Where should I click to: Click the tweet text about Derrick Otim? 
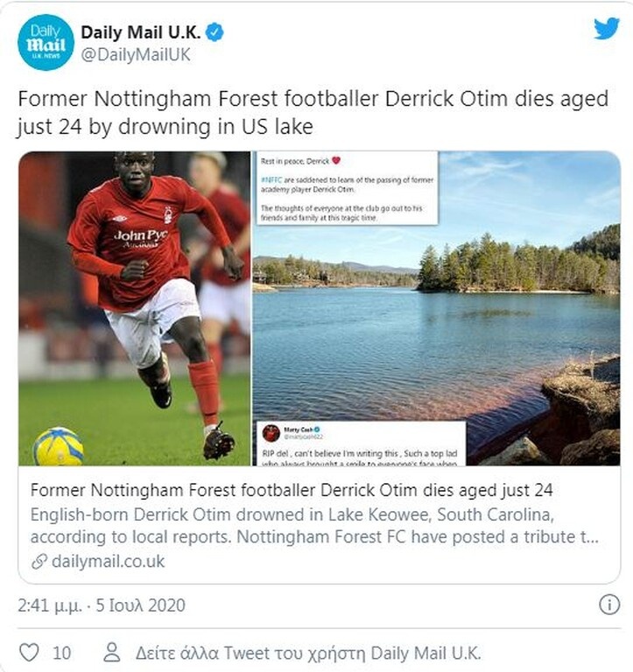[x=313, y=113]
